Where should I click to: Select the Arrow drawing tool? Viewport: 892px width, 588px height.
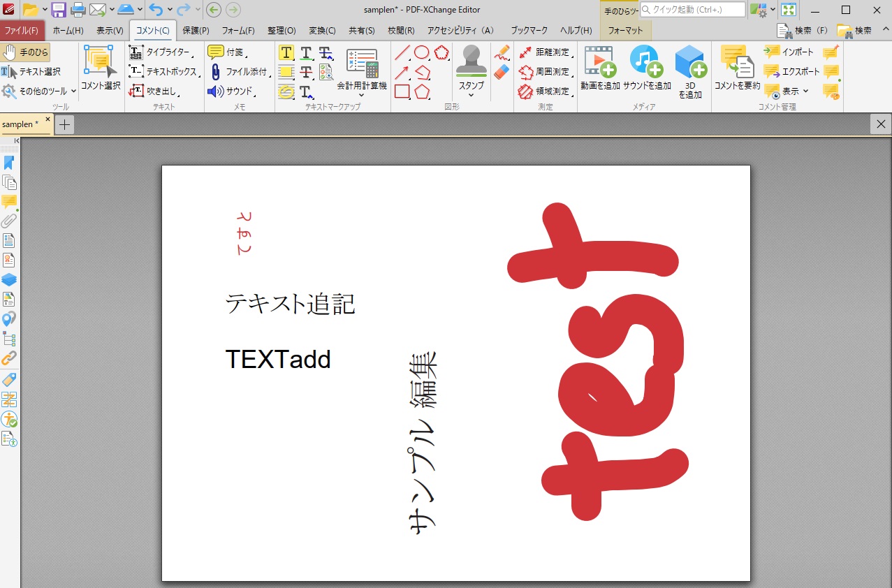pos(402,72)
